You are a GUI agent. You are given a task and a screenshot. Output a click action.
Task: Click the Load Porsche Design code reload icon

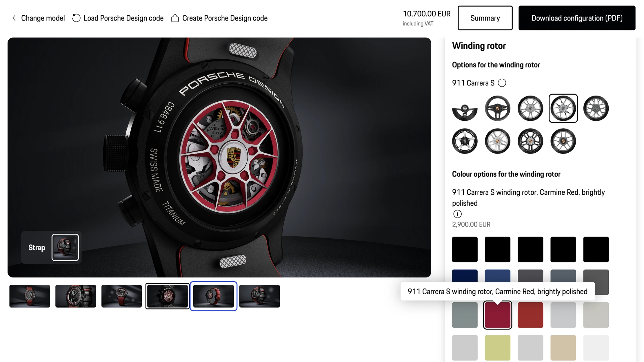[76, 18]
